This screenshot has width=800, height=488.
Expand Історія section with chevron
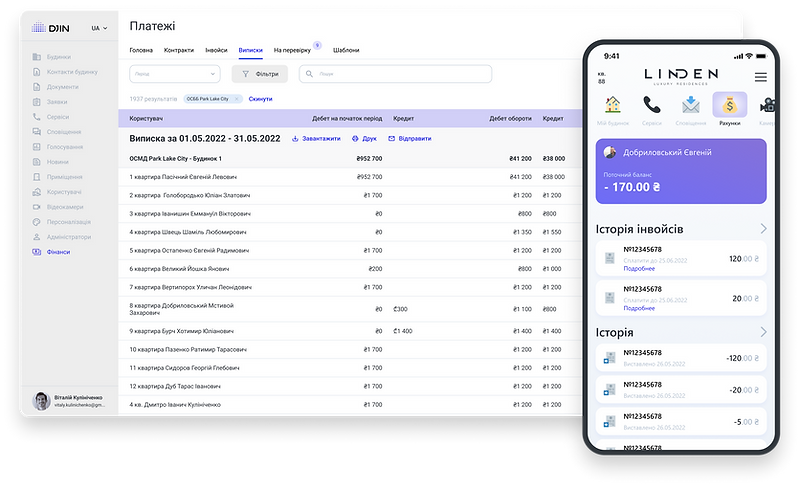pos(763,332)
